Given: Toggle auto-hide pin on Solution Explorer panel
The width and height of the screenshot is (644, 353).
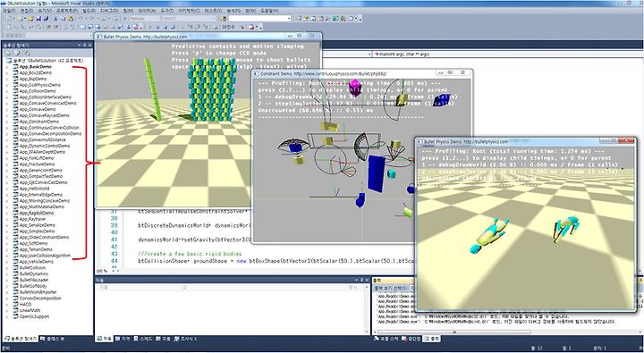Looking at the screenshot, I should point(85,45).
